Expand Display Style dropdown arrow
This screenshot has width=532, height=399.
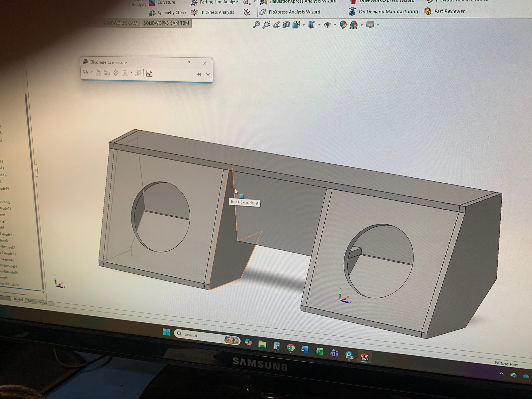click(319, 25)
